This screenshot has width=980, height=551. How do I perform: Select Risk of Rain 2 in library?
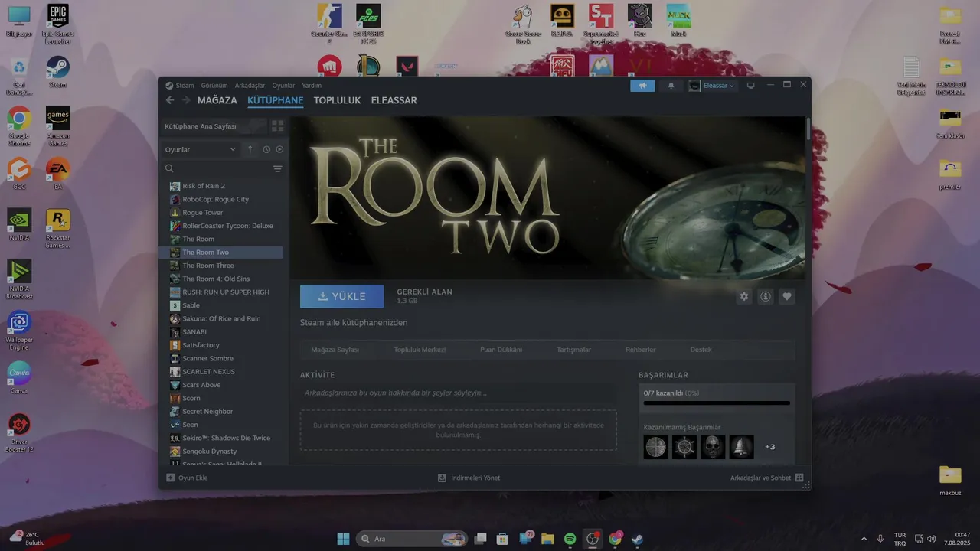(x=221, y=186)
